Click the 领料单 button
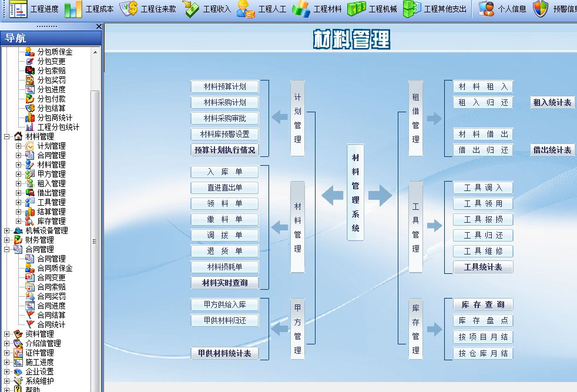Viewport: 577px width, 392px height. coord(224,203)
